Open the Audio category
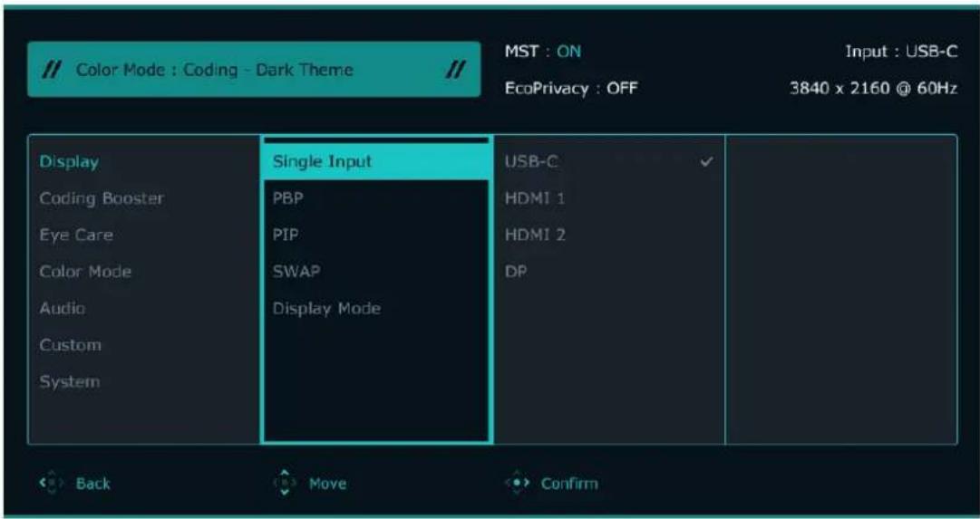Viewport: 980px width, 519px height. point(63,309)
